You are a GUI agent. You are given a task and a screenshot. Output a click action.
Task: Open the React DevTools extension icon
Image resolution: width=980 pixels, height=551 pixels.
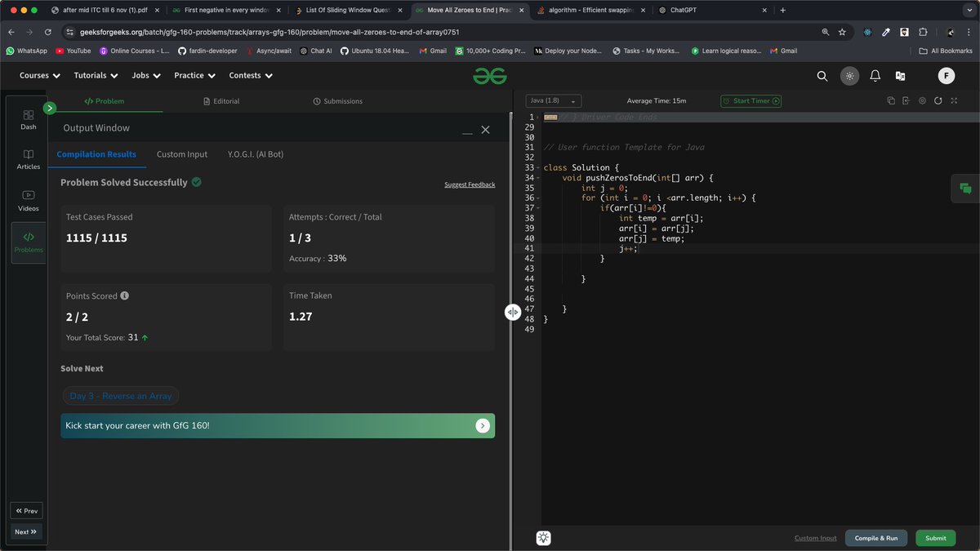tap(867, 32)
